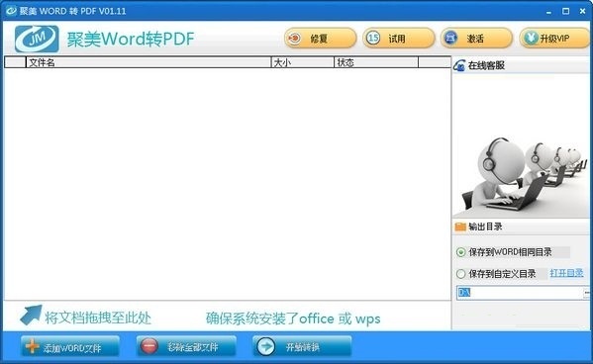This screenshot has width=593, height=364.
Task: Click the 修复 repair button
Action: [321, 39]
